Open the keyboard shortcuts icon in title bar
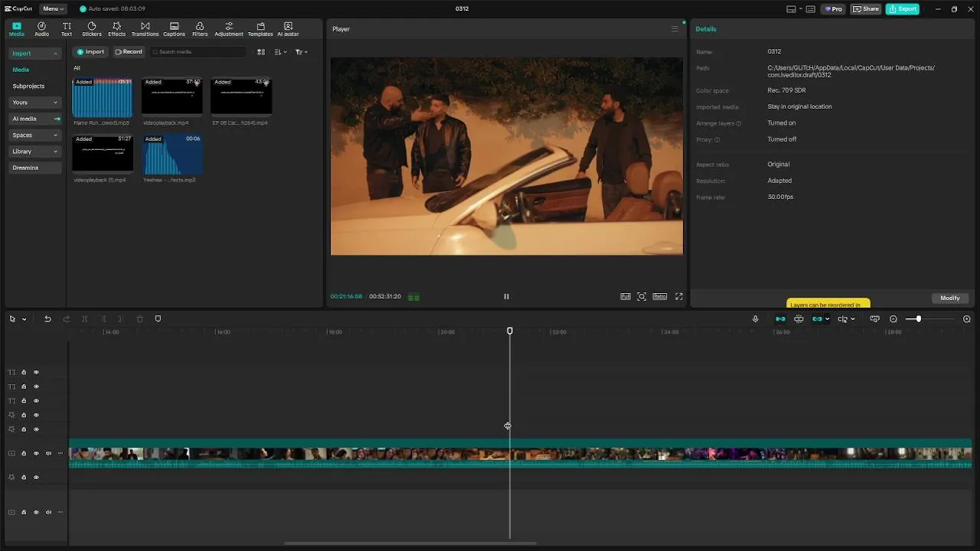 click(810, 9)
